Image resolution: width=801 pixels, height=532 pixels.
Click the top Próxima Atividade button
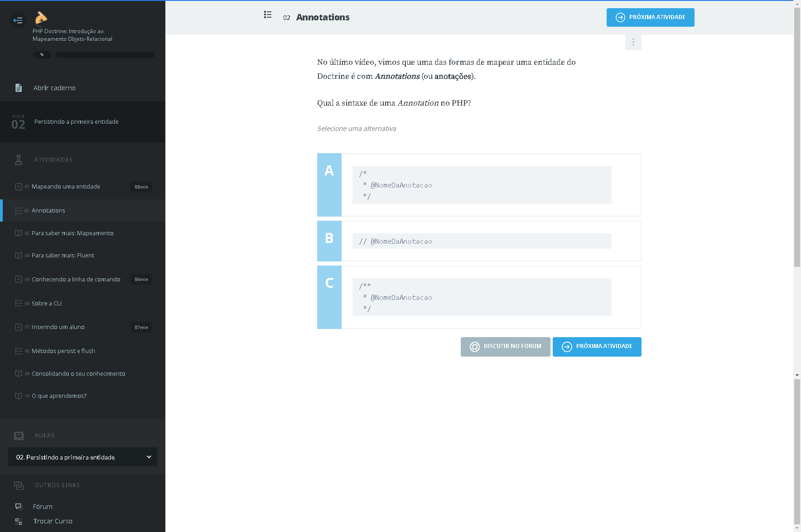click(x=650, y=17)
